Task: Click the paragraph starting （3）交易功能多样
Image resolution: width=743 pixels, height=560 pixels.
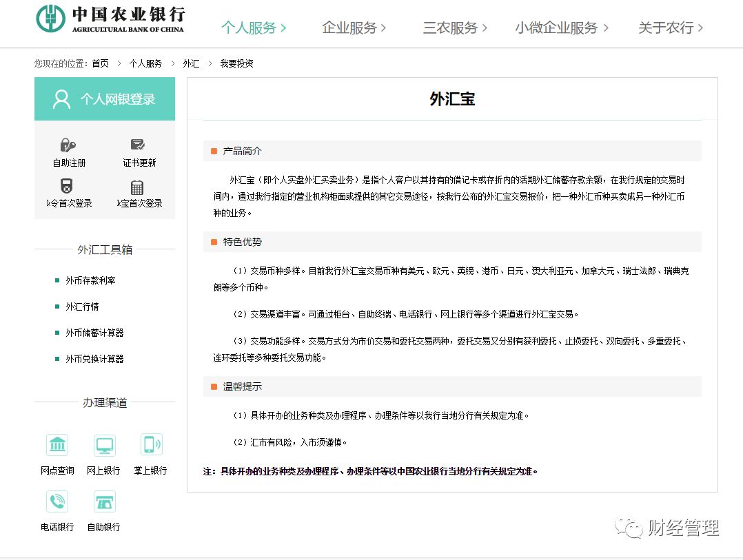Action: click(x=451, y=349)
